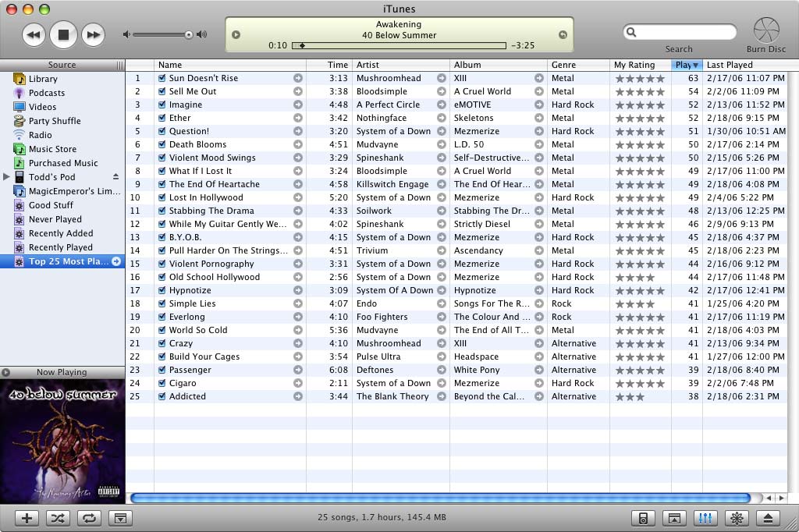Viewport: 799px width, 532px height.
Task: Click the arrow beside artist Nothingface
Action: (x=442, y=118)
